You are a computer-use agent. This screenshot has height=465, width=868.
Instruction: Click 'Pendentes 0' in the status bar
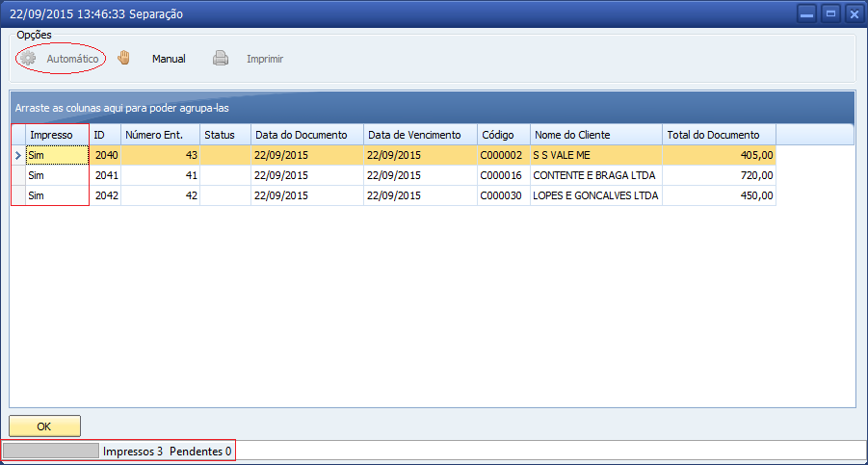tap(200, 452)
